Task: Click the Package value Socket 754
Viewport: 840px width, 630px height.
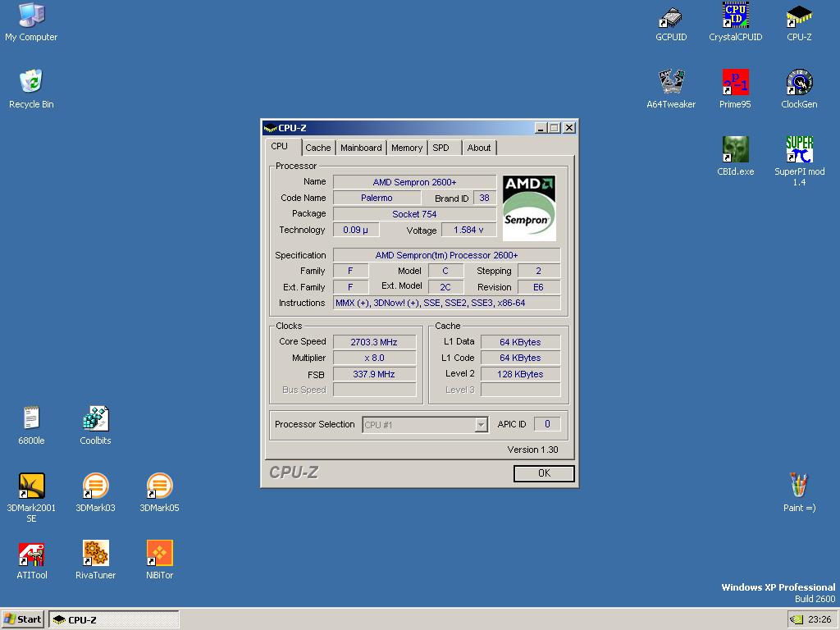Action: [x=414, y=214]
